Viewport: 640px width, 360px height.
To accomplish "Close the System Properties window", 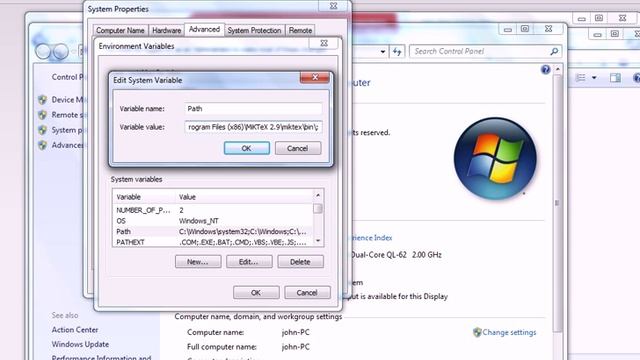I will tap(333, 6).
